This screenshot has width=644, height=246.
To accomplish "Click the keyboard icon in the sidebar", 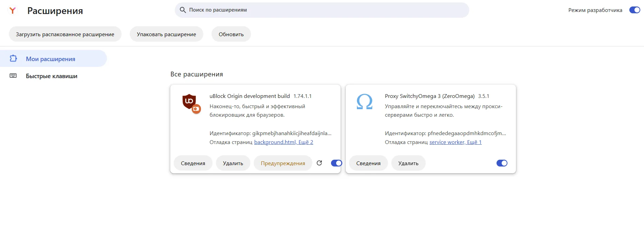I will (x=13, y=76).
